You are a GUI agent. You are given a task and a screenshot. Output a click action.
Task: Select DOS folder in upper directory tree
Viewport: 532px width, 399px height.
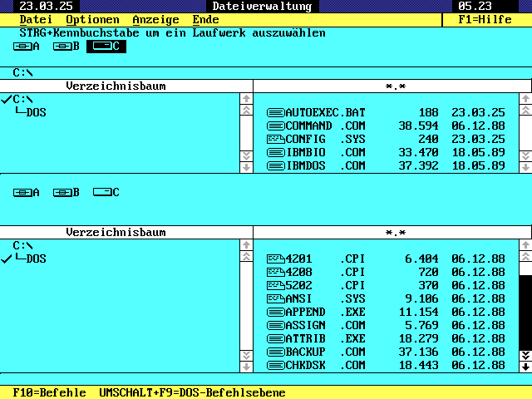36,113
